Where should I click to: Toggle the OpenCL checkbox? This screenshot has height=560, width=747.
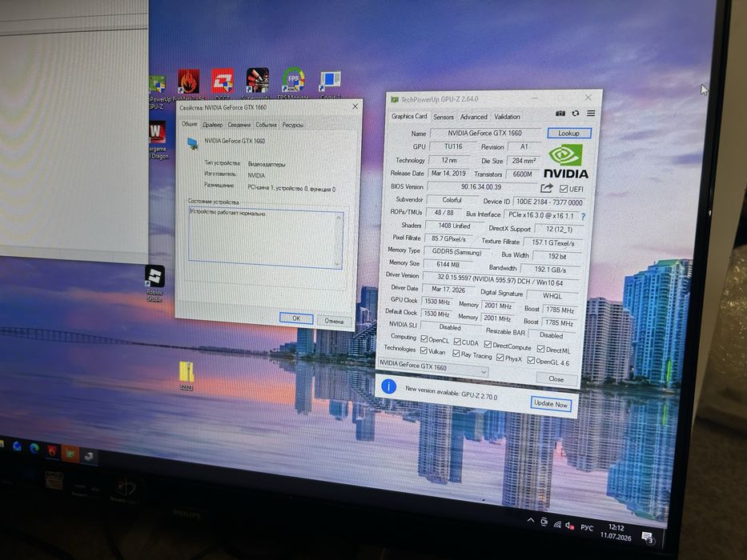[x=424, y=339]
